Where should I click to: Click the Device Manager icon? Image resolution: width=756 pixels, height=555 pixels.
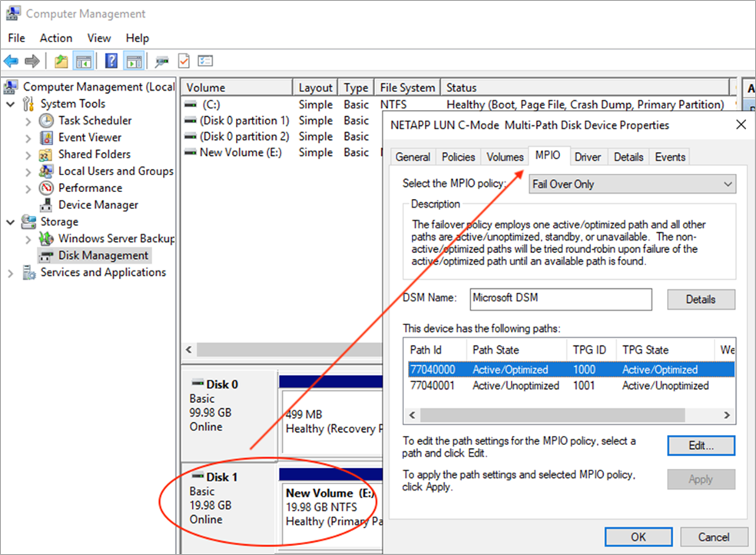pyautogui.click(x=46, y=205)
